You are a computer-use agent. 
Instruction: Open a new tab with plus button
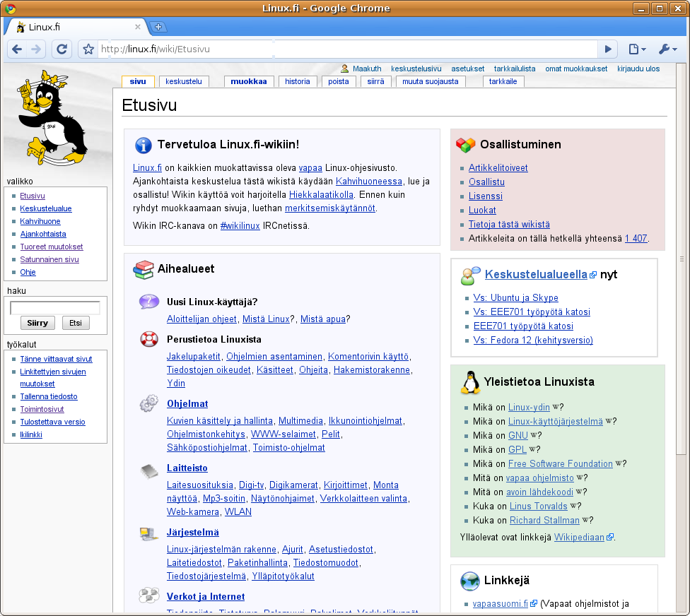[x=158, y=27]
